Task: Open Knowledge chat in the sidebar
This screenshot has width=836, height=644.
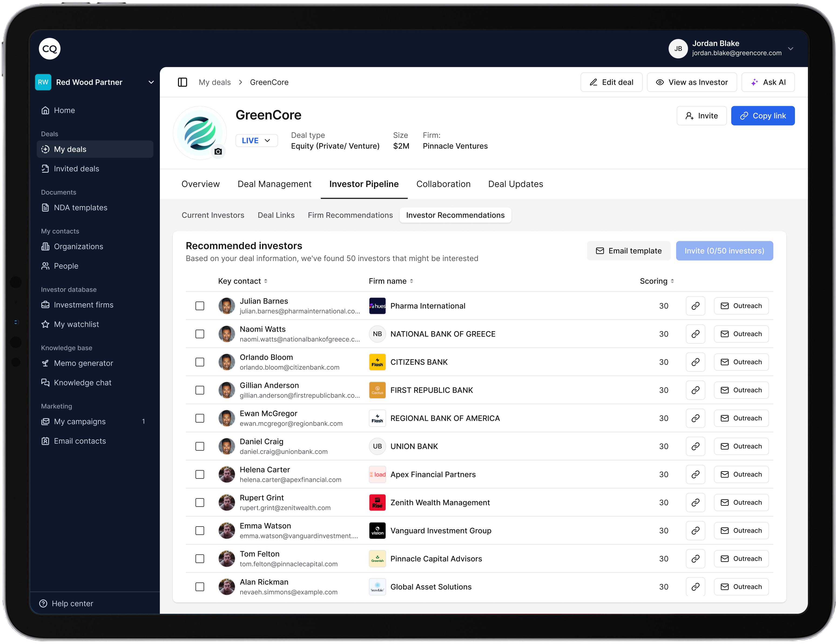Action: (82, 382)
